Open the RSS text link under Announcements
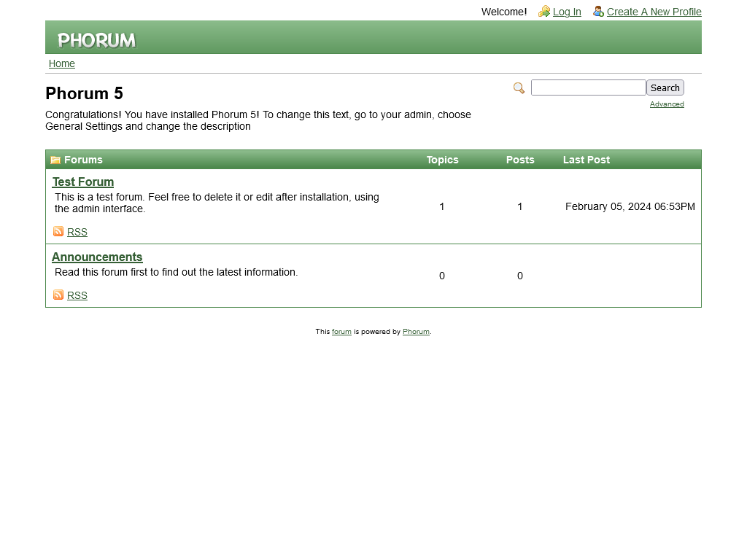Image resolution: width=747 pixels, height=560 pixels. pos(77,296)
